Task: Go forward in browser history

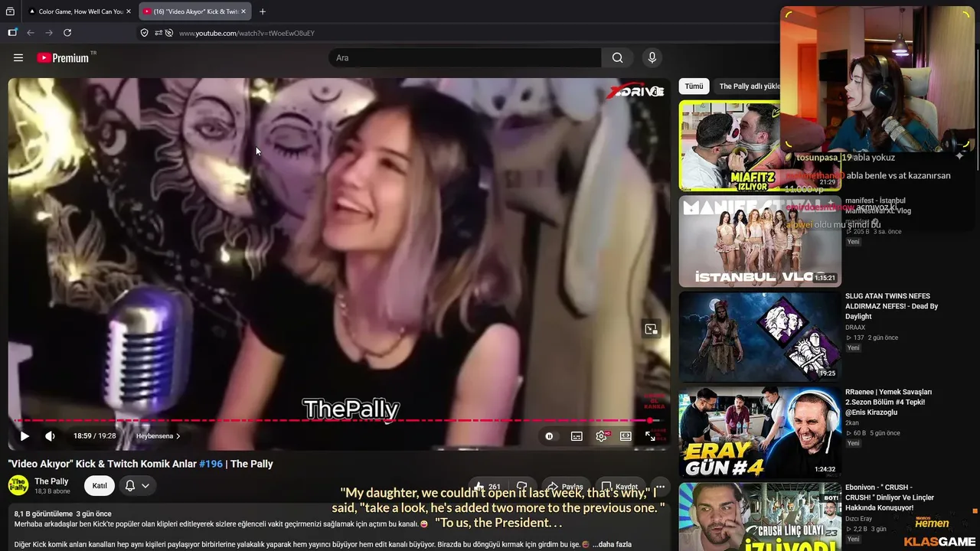Action: (49, 33)
